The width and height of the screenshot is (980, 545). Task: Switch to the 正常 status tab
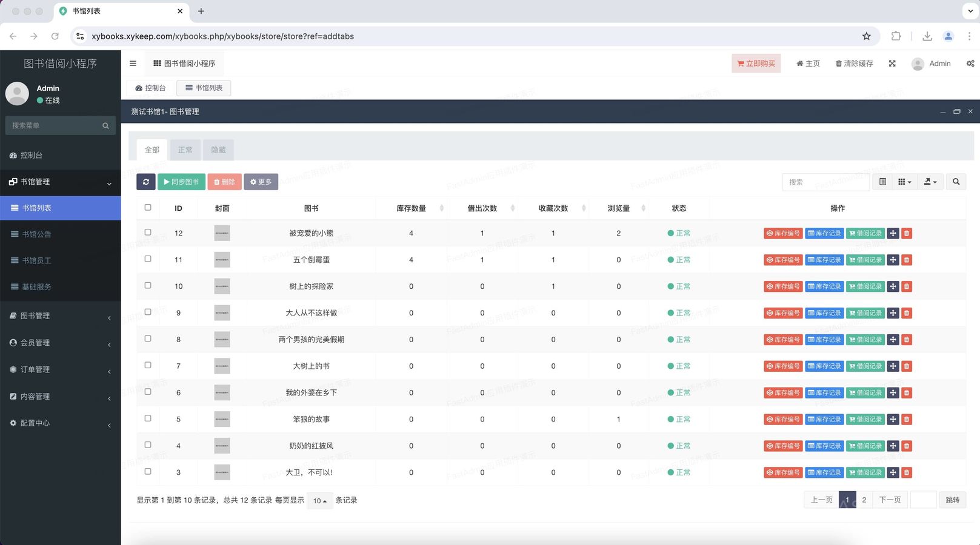tap(185, 150)
